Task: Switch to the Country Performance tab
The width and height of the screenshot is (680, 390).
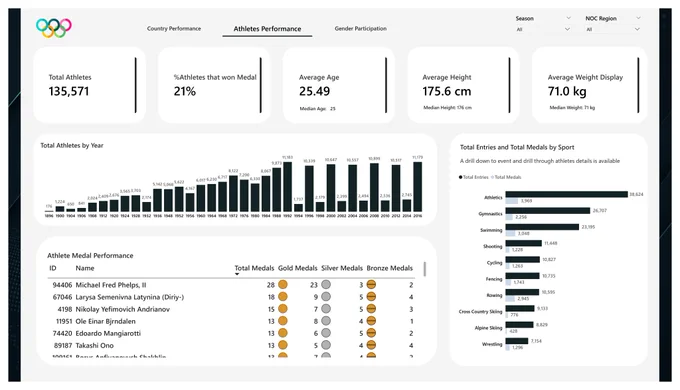Action: point(174,29)
